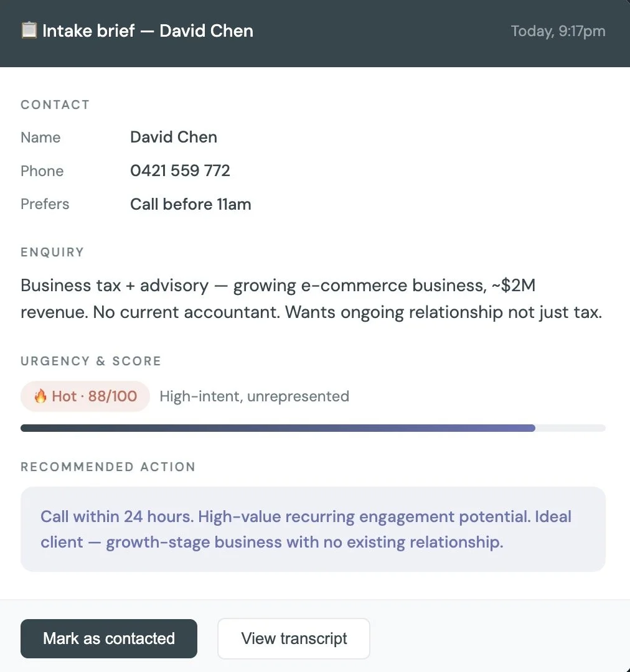
Task: Click the RECOMMENDED ACTION heading
Action: point(108,467)
